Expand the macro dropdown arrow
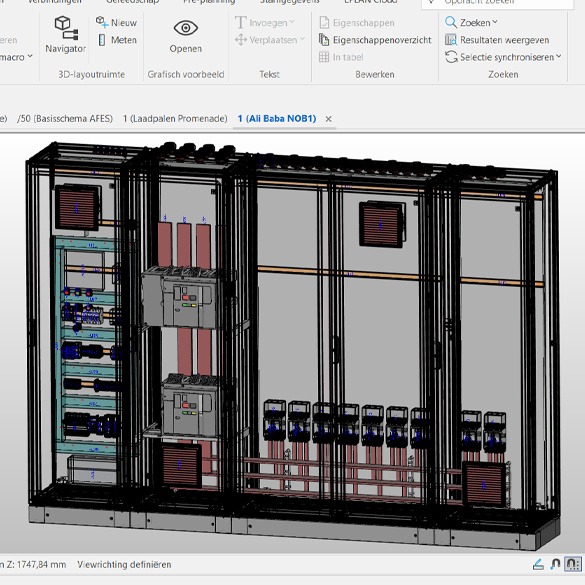 (30, 56)
